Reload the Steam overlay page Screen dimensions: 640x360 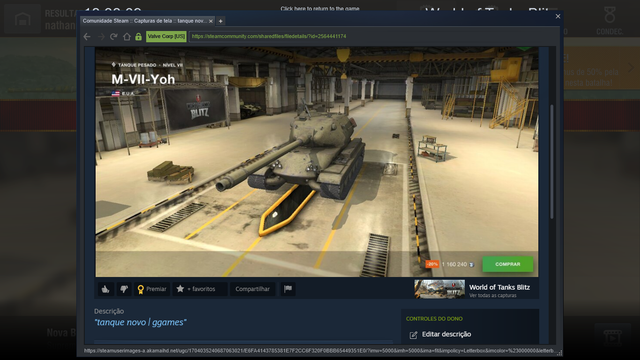(x=114, y=37)
